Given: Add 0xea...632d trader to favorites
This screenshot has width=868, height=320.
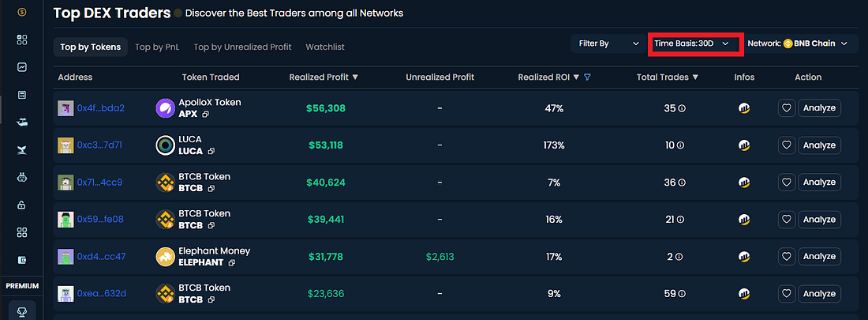Looking at the screenshot, I should coord(787,293).
